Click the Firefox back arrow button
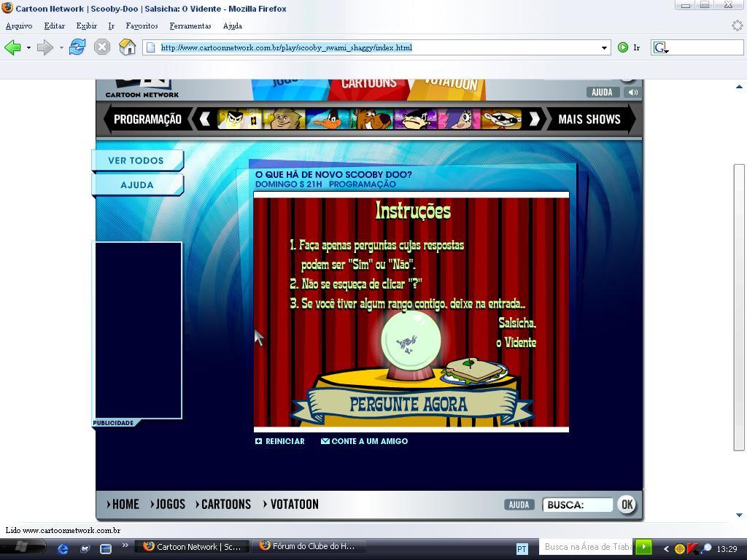 pos(12,47)
